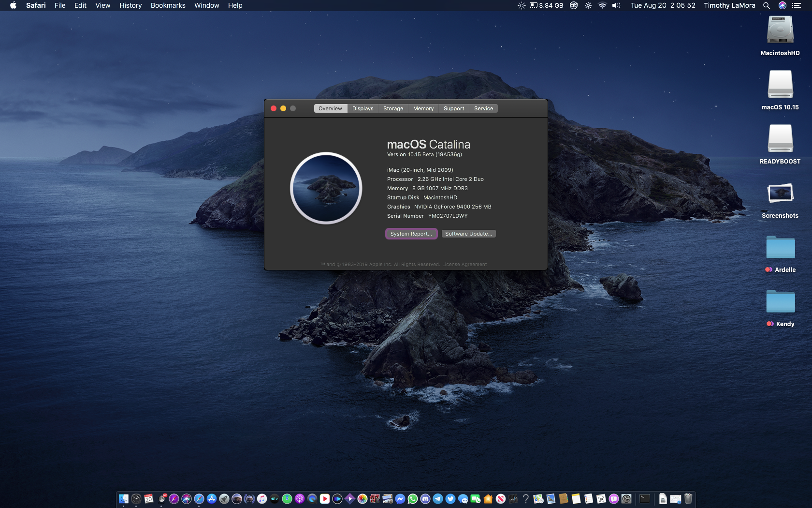Open the Timothy LaMora user menu
This screenshot has height=508, width=812.
click(729, 5)
